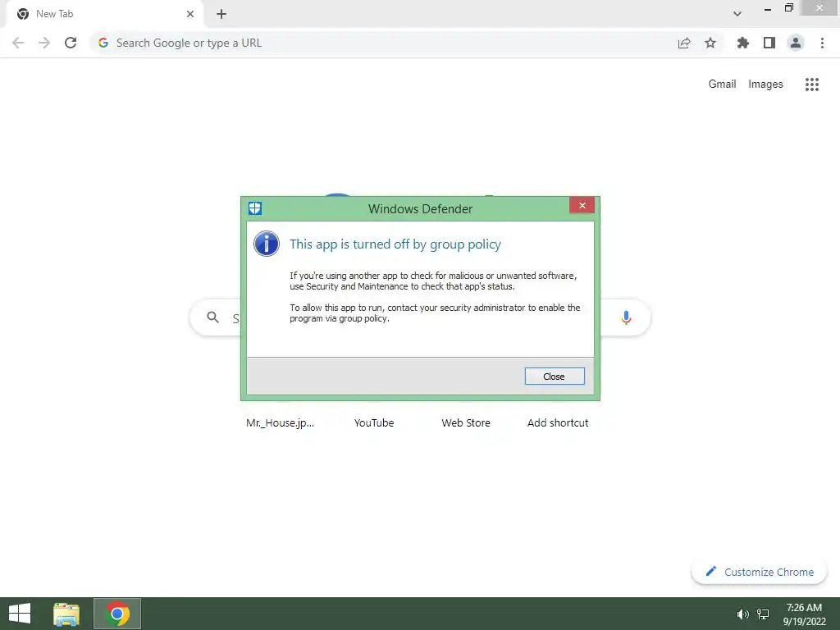The image size is (840, 630).
Task: Click Customize Chrome button
Action: pyautogui.click(x=760, y=572)
